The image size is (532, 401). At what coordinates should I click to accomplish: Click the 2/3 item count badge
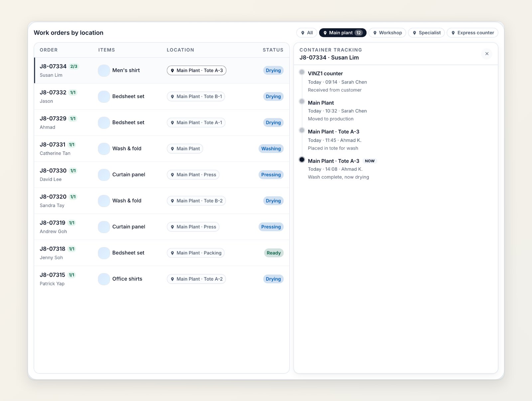click(74, 67)
